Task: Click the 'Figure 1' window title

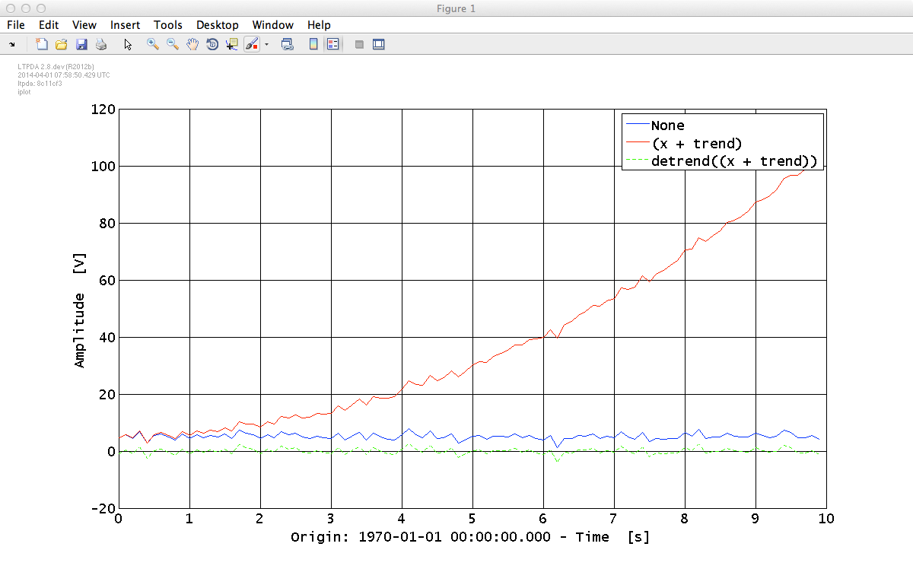Action: pos(456,8)
